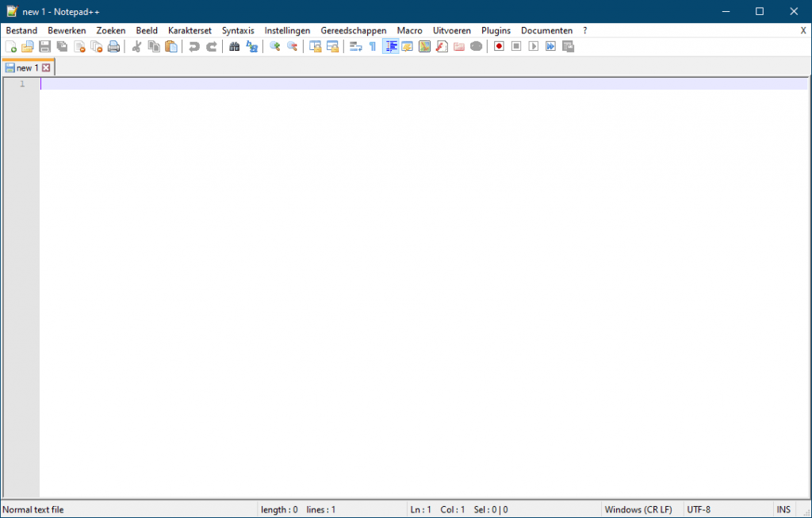
Task: Open the Macro menu
Action: tap(409, 30)
